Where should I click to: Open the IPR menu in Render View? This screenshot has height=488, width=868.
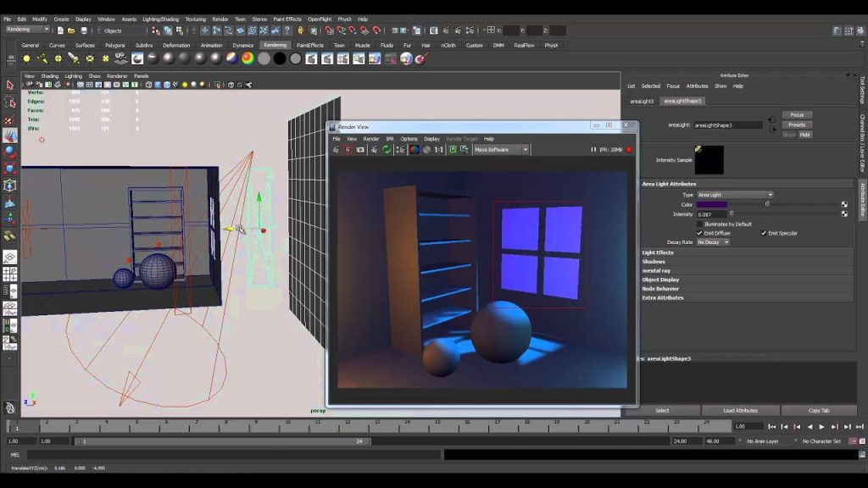[x=390, y=139]
